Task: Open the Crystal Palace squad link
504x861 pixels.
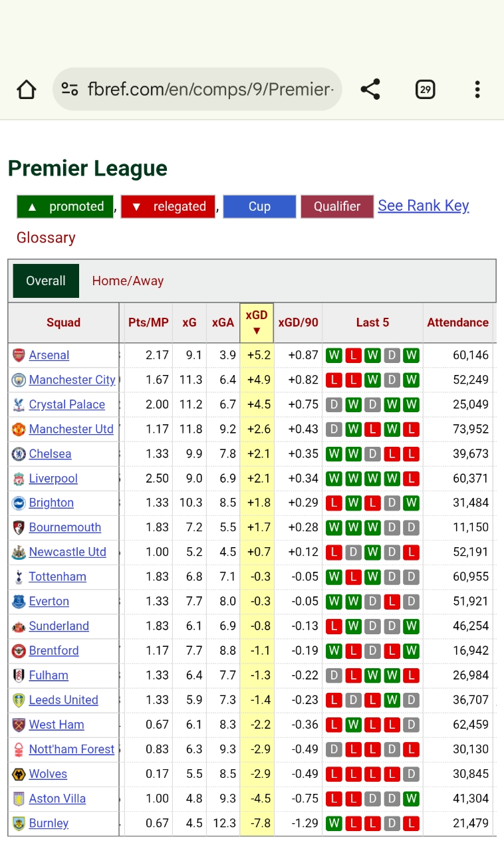Action: (66, 404)
